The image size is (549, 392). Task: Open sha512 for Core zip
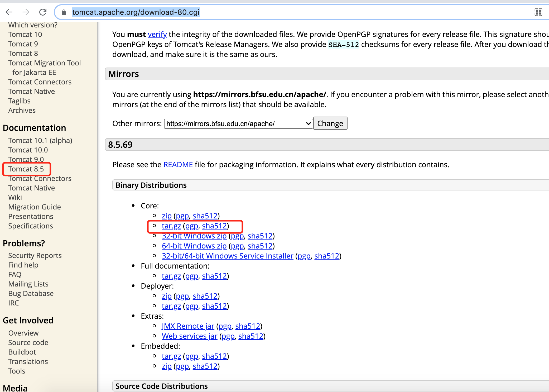205,216
